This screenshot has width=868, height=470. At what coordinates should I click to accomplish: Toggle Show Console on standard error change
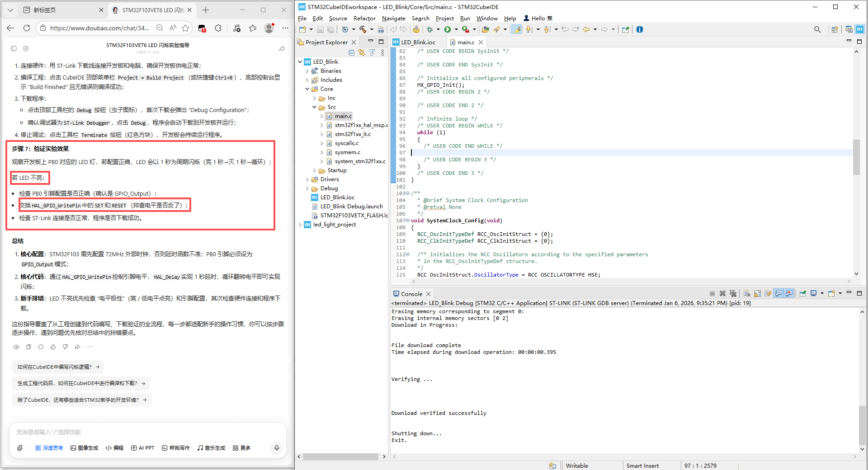tap(789, 293)
